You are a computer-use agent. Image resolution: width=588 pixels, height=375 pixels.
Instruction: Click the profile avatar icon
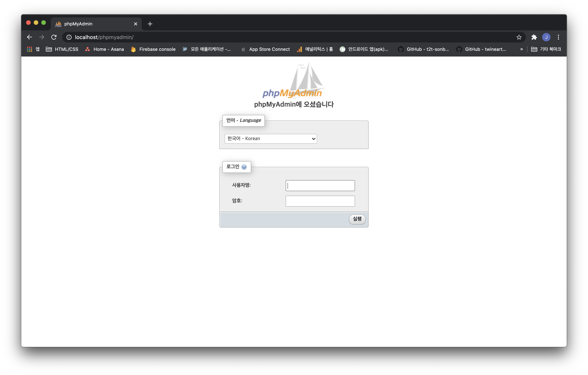tap(547, 37)
